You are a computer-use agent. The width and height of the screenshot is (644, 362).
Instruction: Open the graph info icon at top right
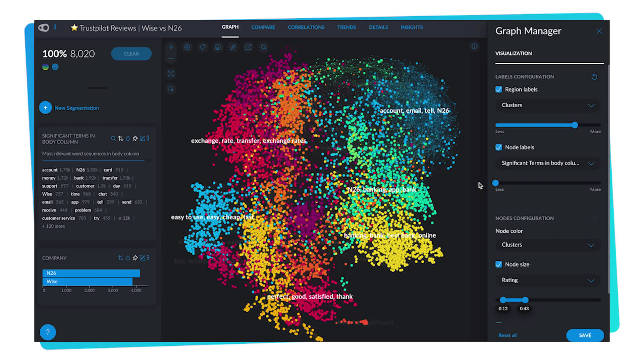(x=474, y=47)
